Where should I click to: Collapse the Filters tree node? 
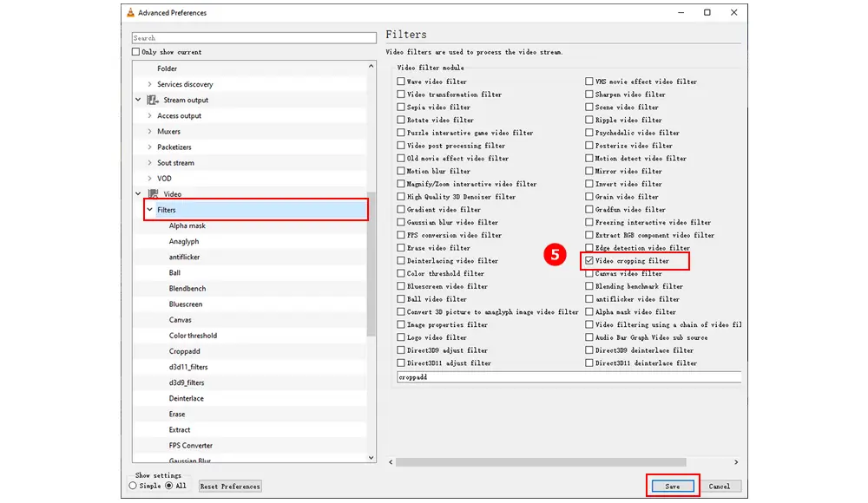tap(149, 210)
